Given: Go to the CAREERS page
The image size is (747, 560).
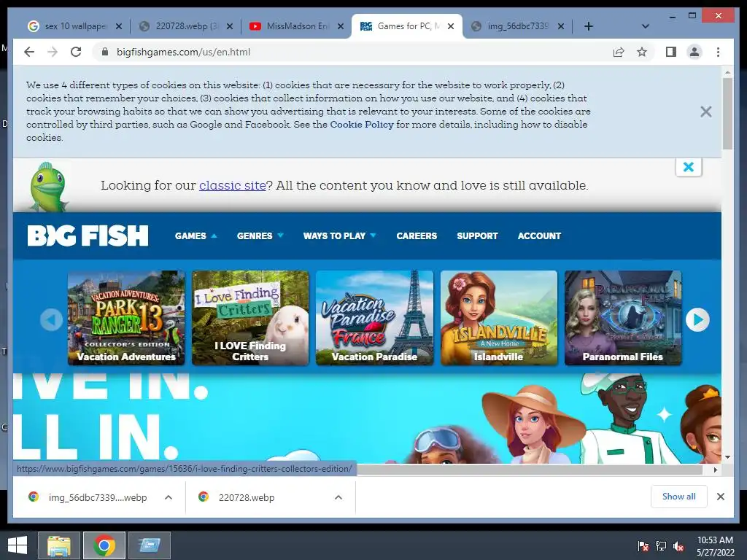Looking at the screenshot, I should (x=417, y=236).
